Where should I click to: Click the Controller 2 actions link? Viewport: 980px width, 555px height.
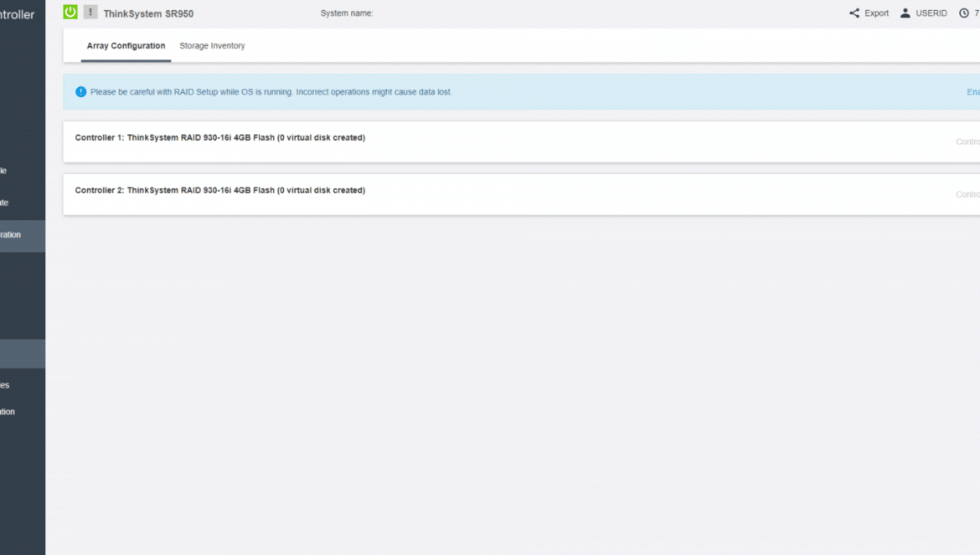tap(967, 195)
